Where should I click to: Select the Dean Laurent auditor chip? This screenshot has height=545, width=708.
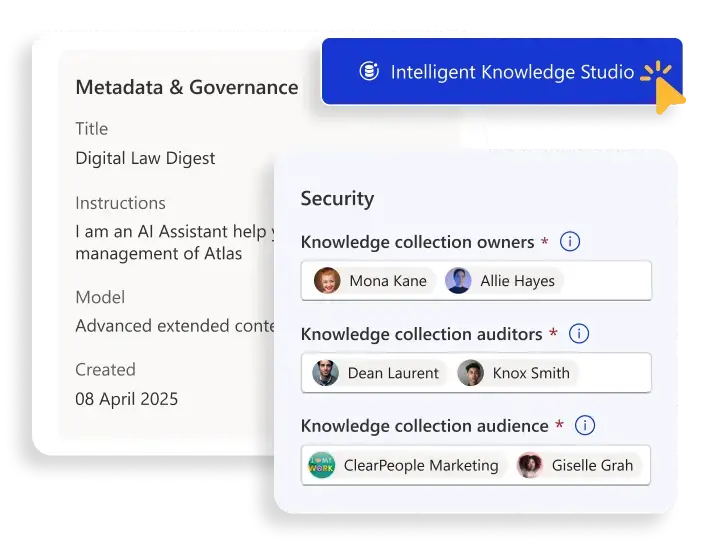click(378, 373)
